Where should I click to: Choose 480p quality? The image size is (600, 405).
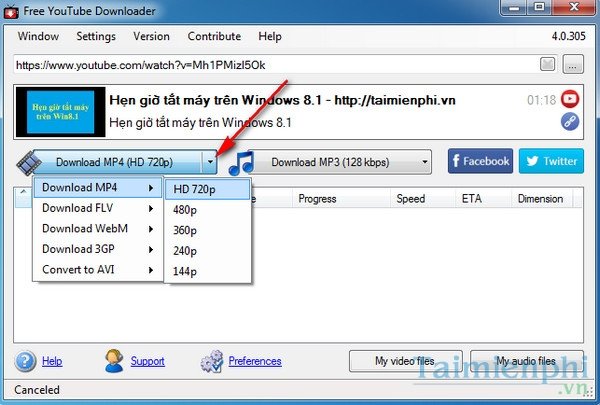coord(208,210)
